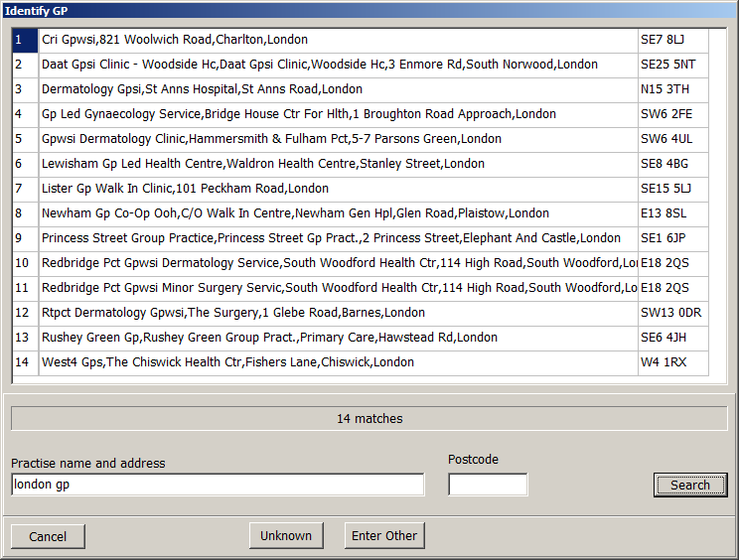
Task: Focus the Practise name and address field
Action: click(218, 485)
